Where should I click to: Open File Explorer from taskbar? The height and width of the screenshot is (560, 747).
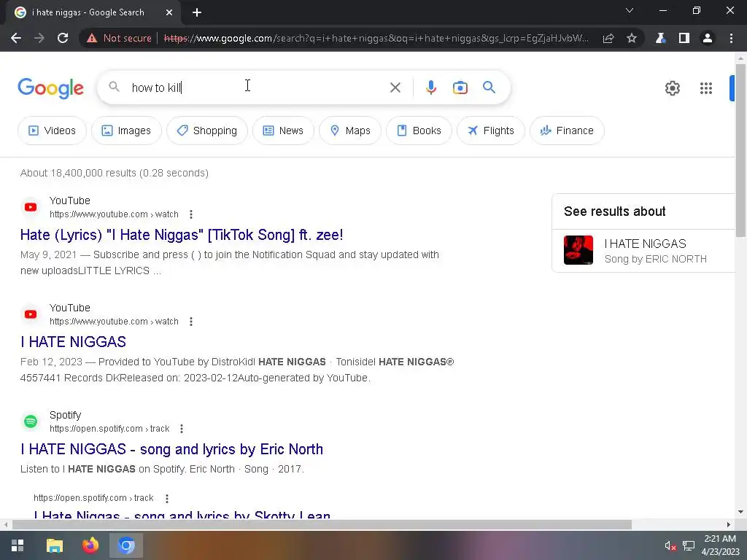[x=54, y=545]
